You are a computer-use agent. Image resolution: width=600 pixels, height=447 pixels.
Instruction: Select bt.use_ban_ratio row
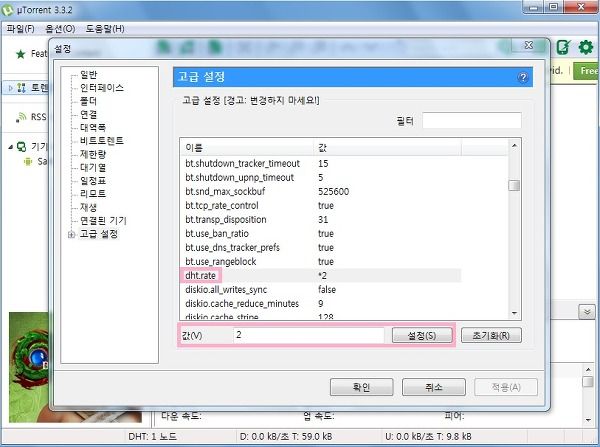coord(320,234)
